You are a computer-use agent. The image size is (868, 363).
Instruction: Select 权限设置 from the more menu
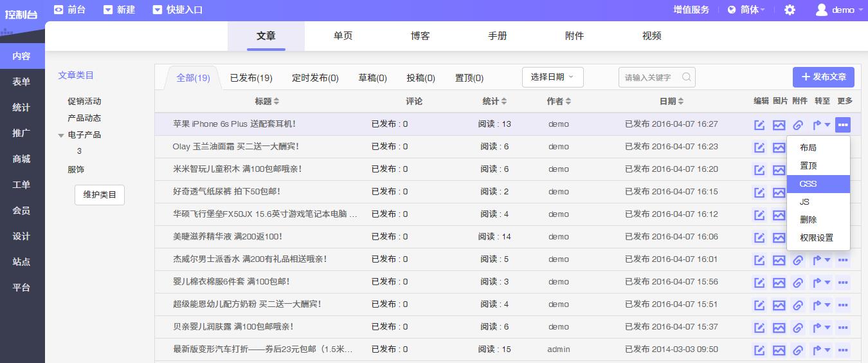pyautogui.click(x=818, y=238)
